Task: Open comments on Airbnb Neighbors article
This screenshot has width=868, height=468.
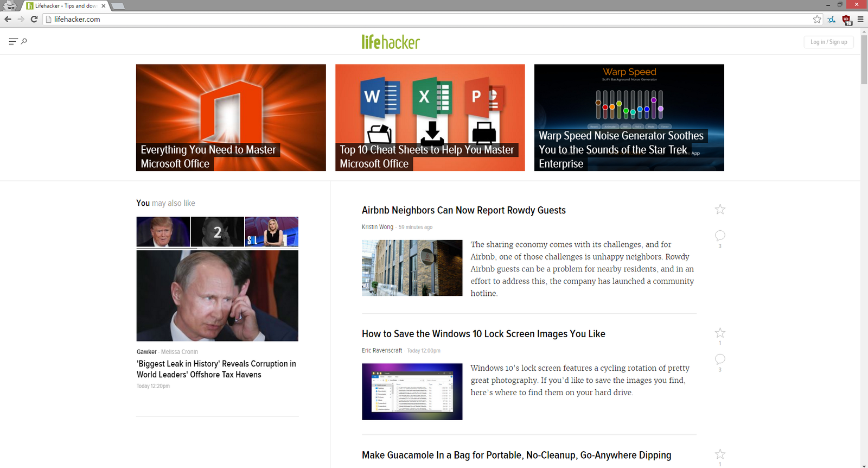Action: [x=720, y=235]
